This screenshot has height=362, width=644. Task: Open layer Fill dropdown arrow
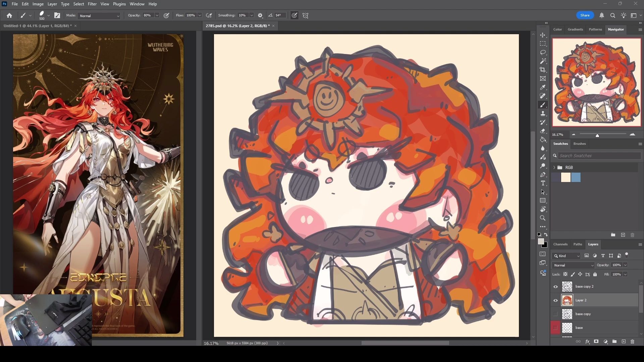tap(625, 275)
